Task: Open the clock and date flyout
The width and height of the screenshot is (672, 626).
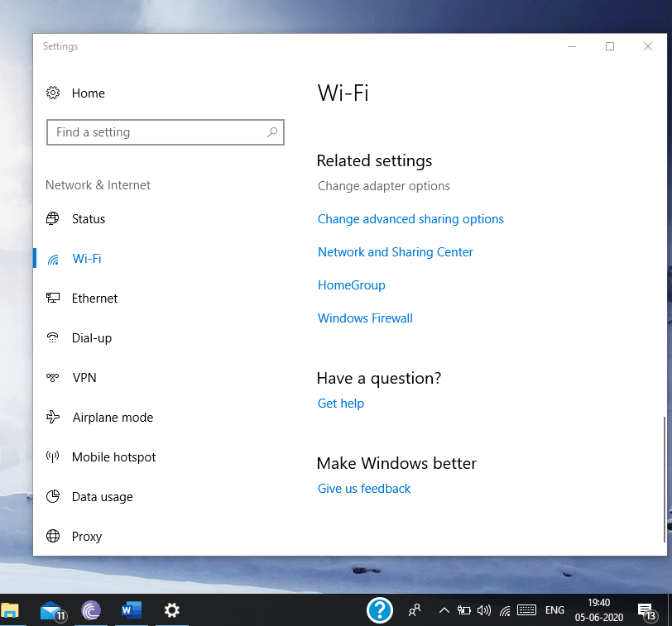Action: (x=598, y=610)
